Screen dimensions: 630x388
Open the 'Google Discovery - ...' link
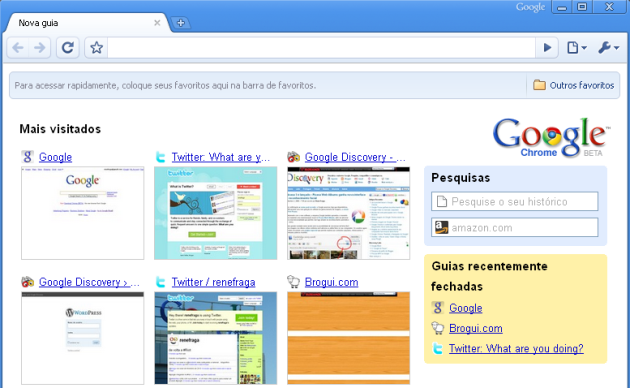pos(355,157)
